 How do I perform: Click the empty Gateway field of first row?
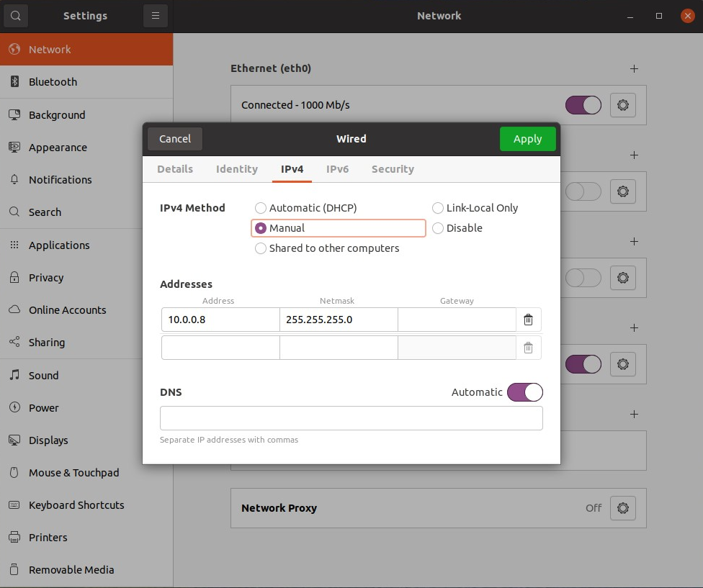[457, 320]
